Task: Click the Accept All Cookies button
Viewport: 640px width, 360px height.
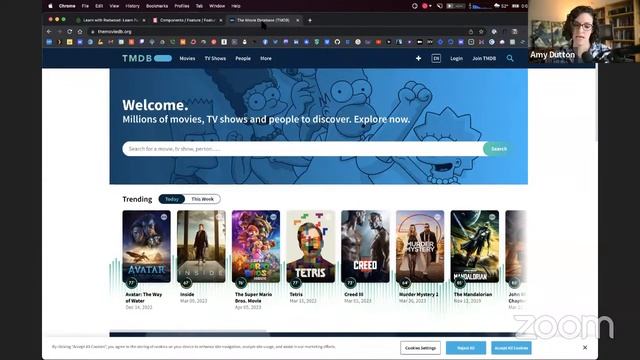Action: 511,348
